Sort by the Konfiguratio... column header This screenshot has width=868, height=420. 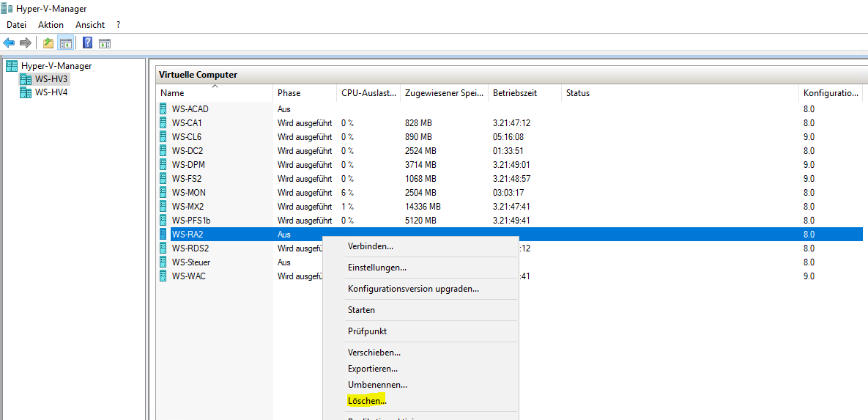point(831,93)
